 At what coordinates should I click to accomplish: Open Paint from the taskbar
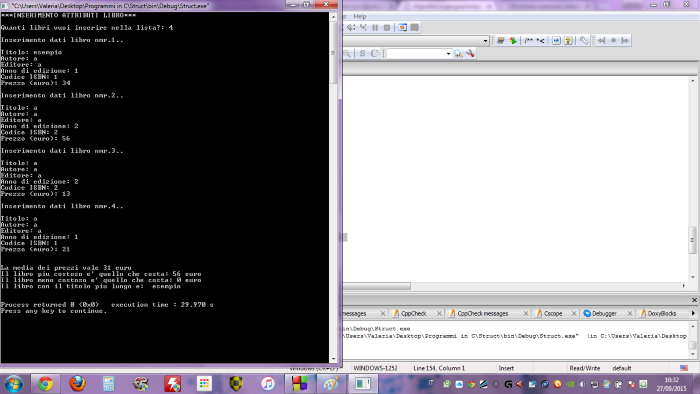331,384
